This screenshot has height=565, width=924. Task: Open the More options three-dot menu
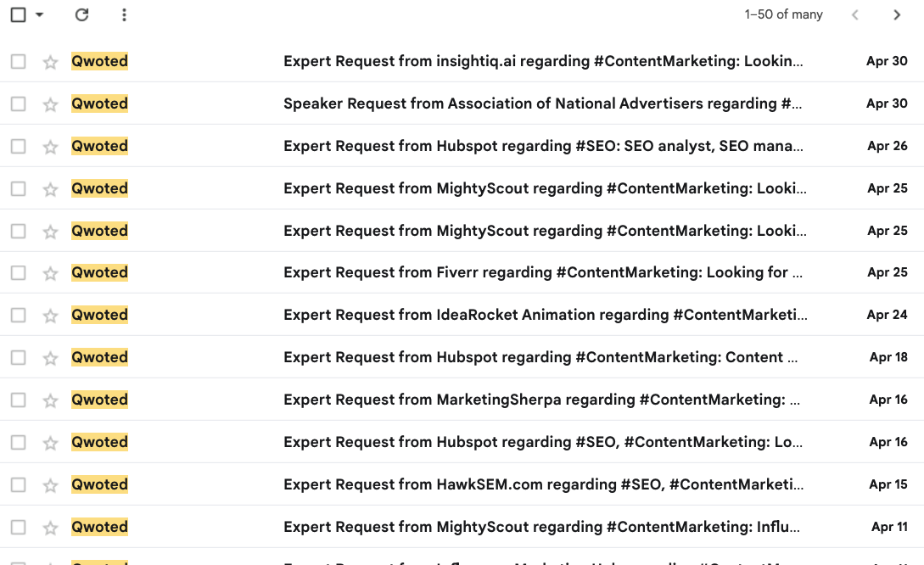click(x=125, y=14)
